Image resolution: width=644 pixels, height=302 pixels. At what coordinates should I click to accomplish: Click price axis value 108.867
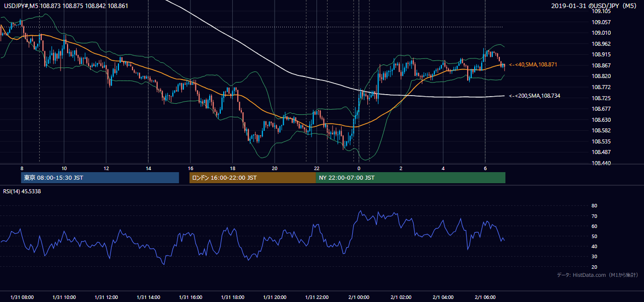(601, 65)
